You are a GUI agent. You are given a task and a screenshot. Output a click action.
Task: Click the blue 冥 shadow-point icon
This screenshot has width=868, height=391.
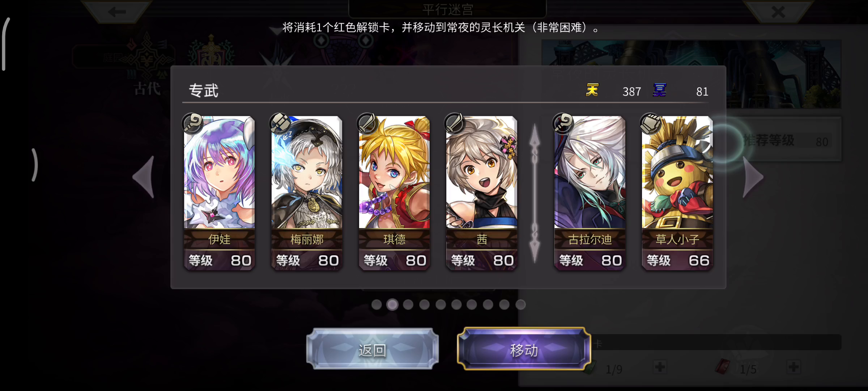click(659, 90)
